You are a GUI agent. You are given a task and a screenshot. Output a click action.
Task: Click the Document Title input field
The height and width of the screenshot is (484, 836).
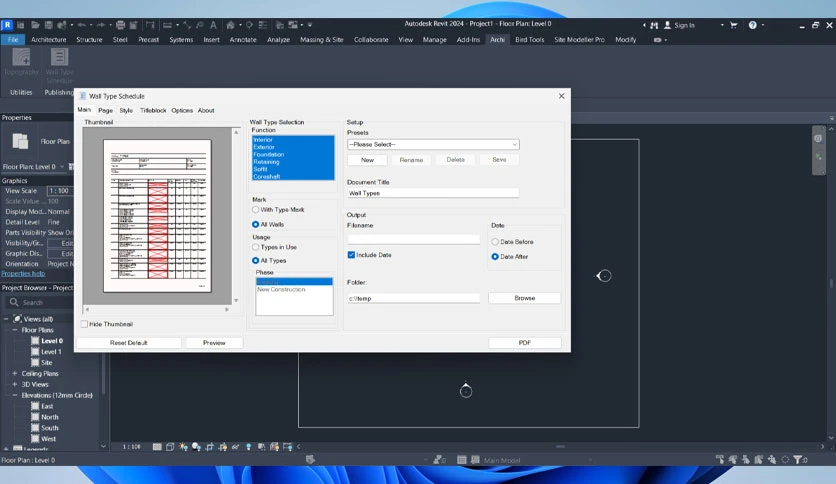[x=433, y=193]
